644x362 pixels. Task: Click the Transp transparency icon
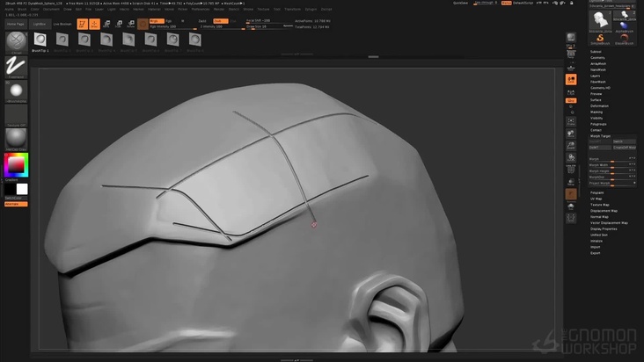pos(571,182)
